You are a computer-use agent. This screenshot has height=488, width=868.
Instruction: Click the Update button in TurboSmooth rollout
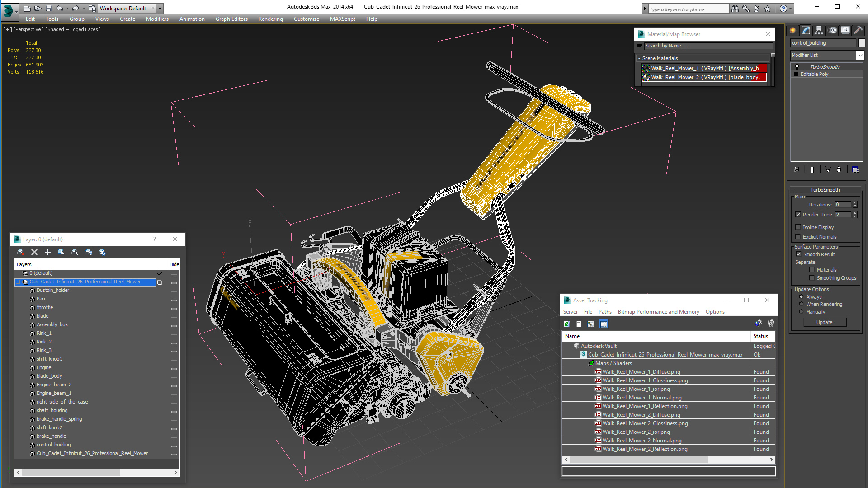[x=824, y=322]
